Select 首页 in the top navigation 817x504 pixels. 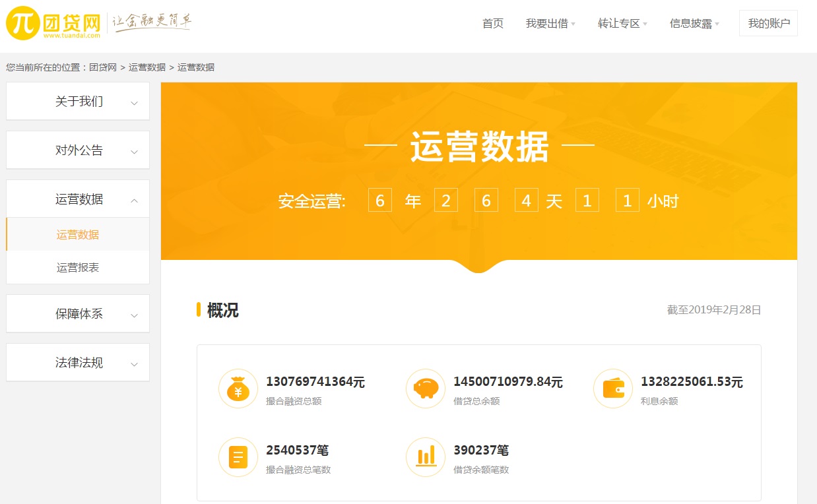pyautogui.click(x=492, y=22)
